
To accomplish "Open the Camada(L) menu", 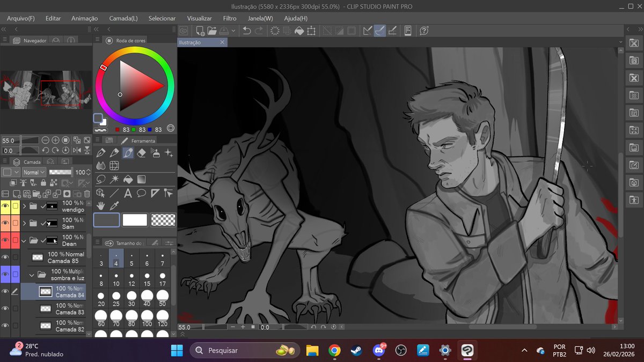I will 123,18.
